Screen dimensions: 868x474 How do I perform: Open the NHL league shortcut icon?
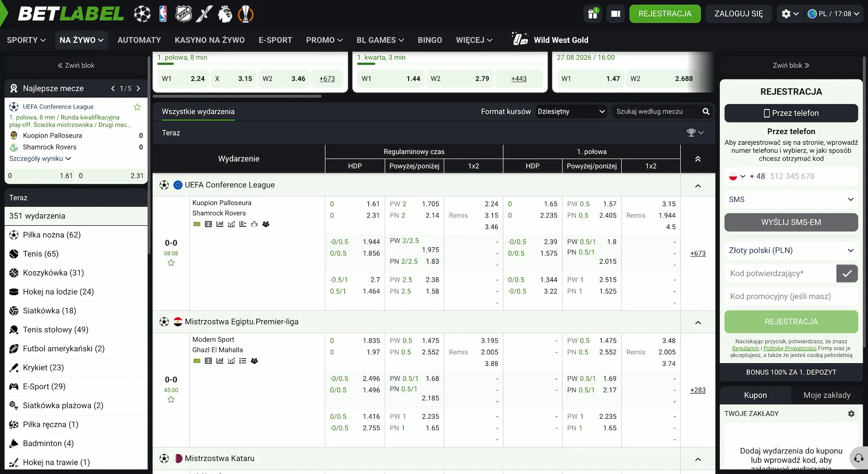(184, 14)
